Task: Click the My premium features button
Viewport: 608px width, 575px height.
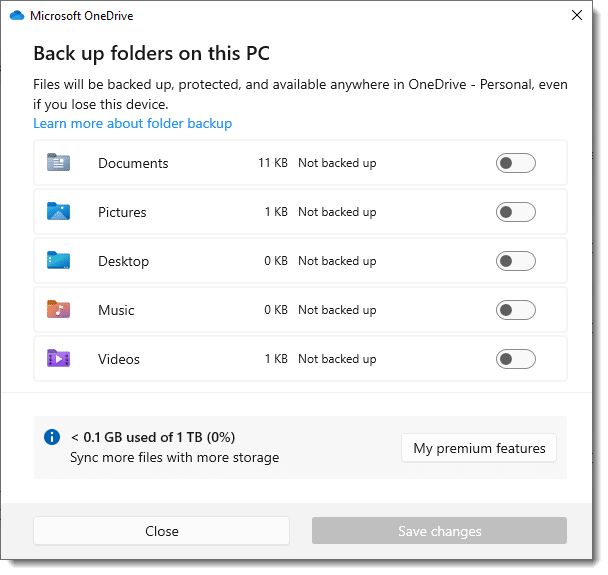Action: click(479, 448)
